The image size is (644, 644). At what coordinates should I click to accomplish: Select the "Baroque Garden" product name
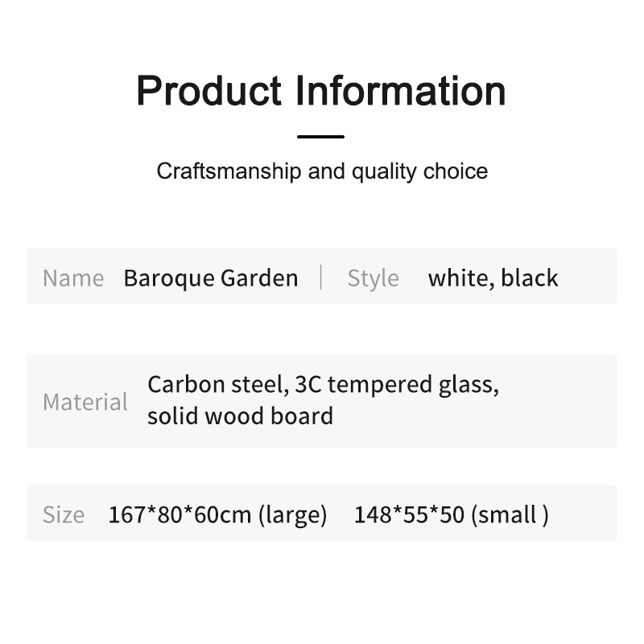(x=211, y=278)
